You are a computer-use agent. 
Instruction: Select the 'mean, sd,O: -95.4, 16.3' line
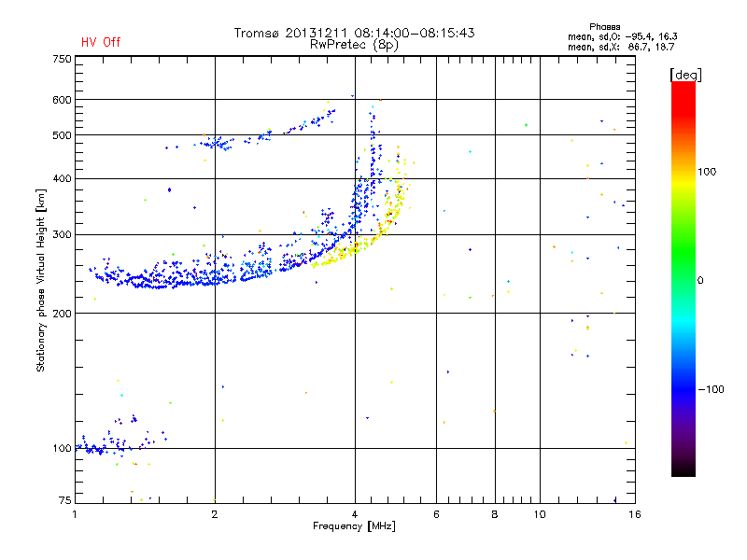622,36
